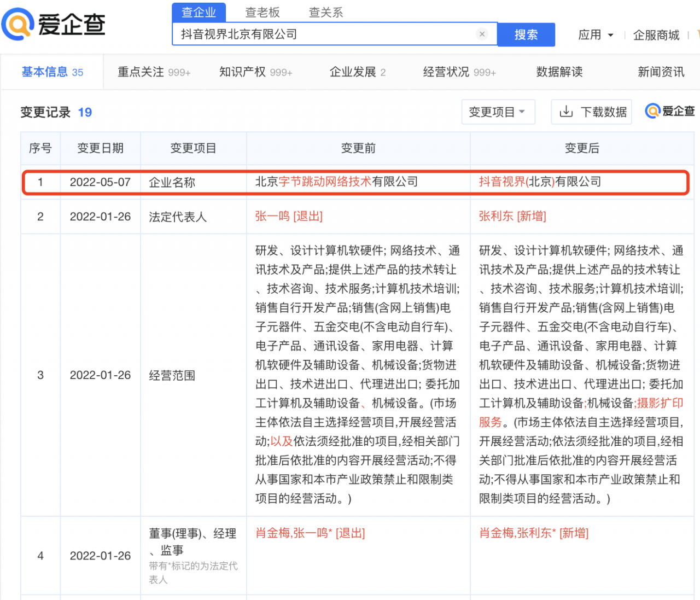Open the 变更项目 dropdown arrow
Image resolution: width=700 pixels, height=600 pixels.
click(521, 112)
